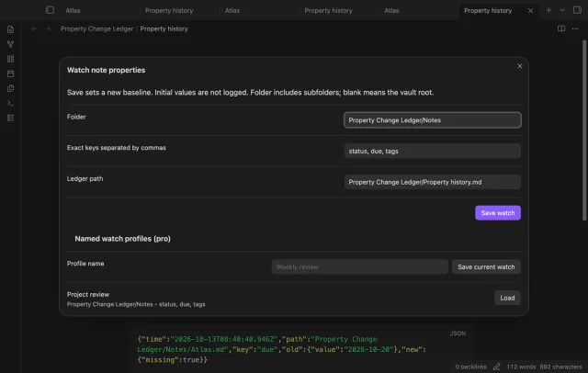Edit the exact keys field 'status, due, tags'
The height and width of the screenshot is (373, 588).
pos(433,151)
